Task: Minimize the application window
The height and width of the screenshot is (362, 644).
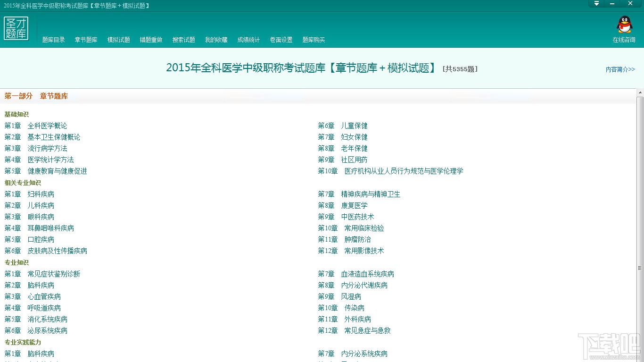Action: [613, 4]
